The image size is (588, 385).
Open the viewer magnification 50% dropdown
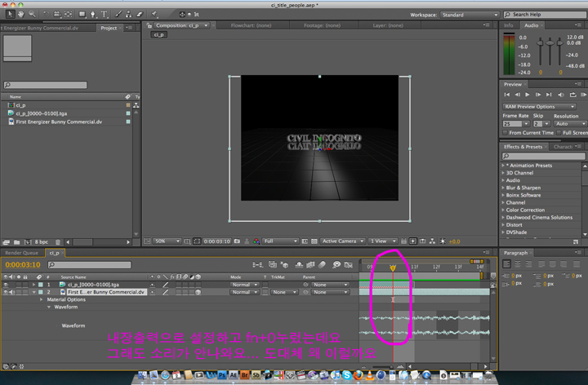pyautogui.click(x=167, y=241)
